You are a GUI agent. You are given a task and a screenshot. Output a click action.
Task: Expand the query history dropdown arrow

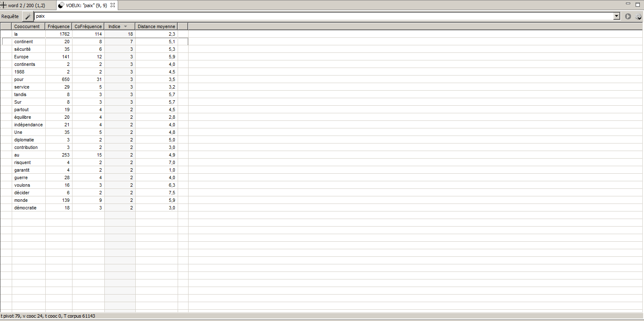pos(616,16)
